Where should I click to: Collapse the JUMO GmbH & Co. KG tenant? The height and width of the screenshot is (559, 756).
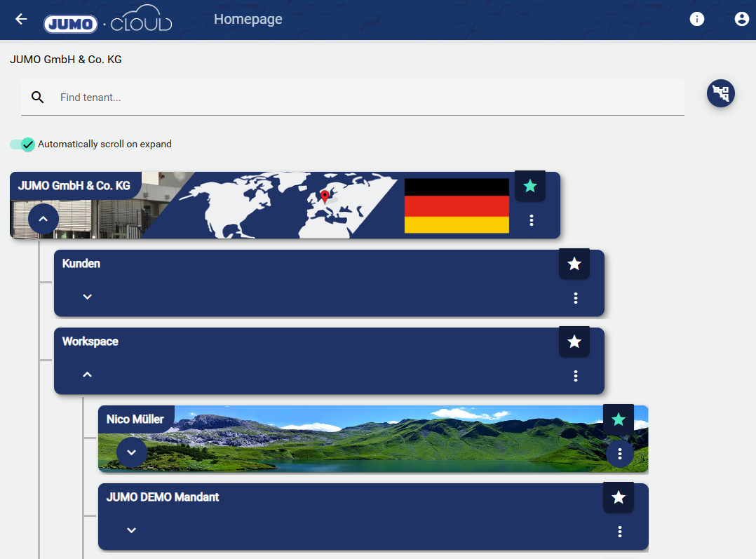(43, 220)
